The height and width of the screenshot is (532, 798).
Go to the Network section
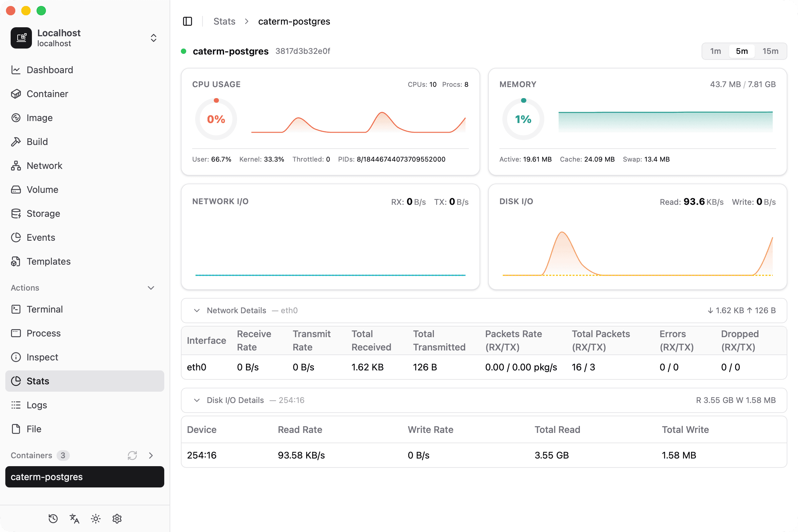pos(45,166)
